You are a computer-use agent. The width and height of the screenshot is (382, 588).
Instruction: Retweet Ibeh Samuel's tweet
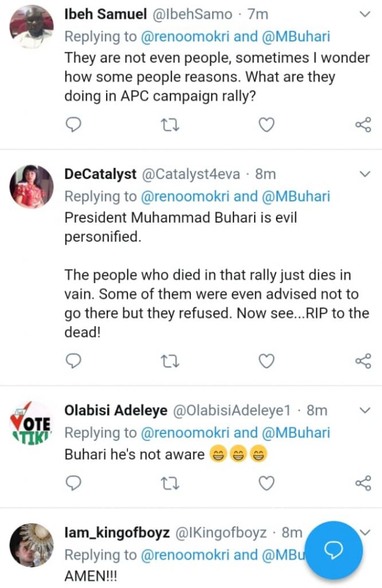click(x=170, y=124)
